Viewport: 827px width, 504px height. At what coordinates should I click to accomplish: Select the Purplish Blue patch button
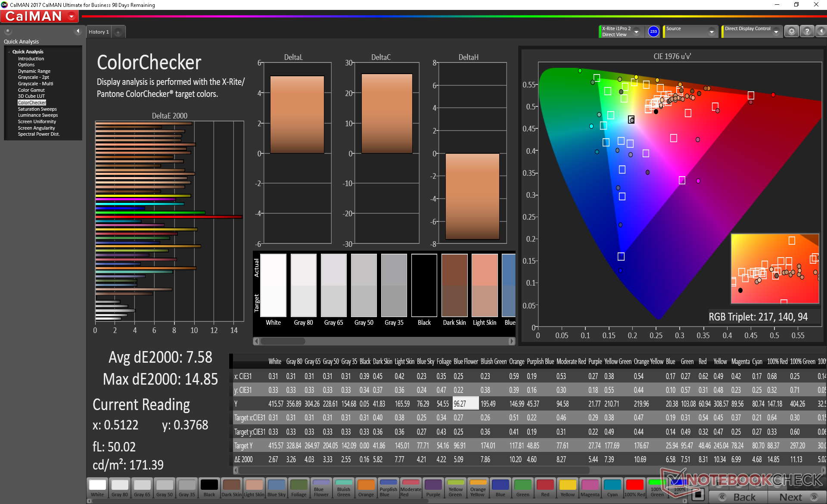pyautogui.click(x=389, y=488)
